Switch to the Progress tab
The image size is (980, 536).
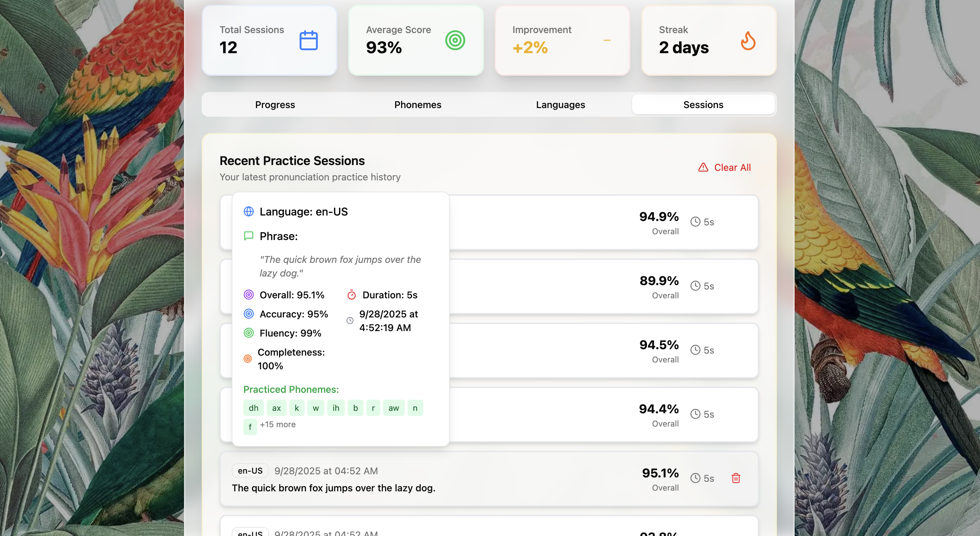[275, 105]
